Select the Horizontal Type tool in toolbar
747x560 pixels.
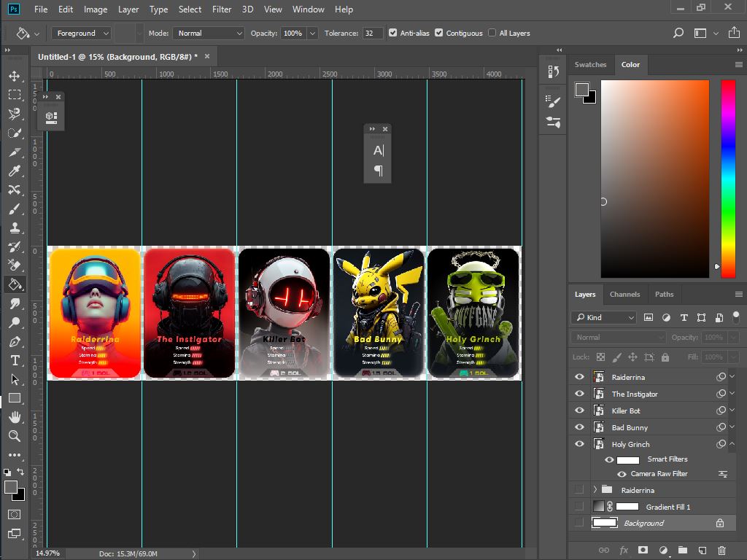tap(14, 360)
